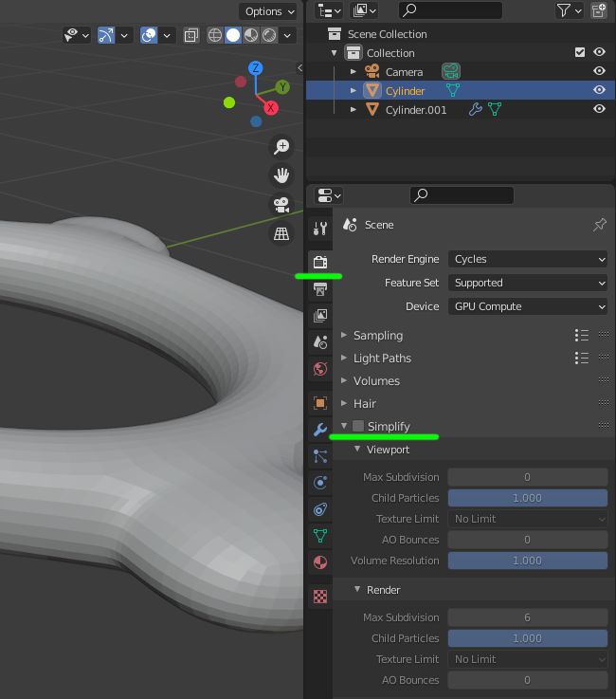Click Cylinder.001 mesh data icon
616x699 pixels.
(495, 109)
